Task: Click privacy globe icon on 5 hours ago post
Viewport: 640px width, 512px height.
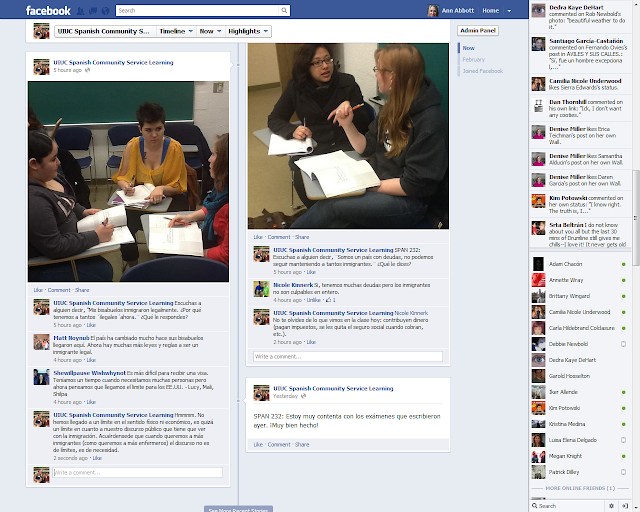Action: (x=87, y=70)
